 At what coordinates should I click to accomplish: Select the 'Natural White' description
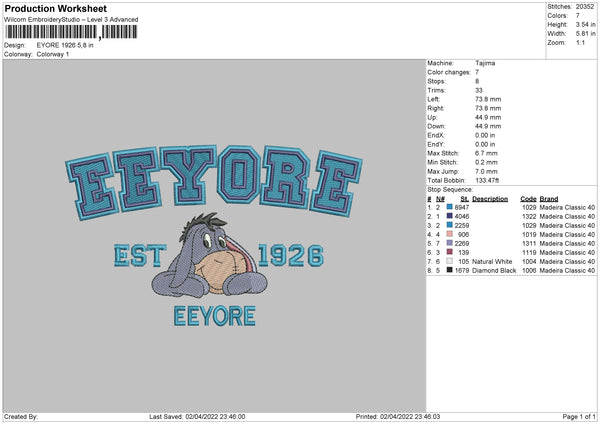[x=492, y=262]
